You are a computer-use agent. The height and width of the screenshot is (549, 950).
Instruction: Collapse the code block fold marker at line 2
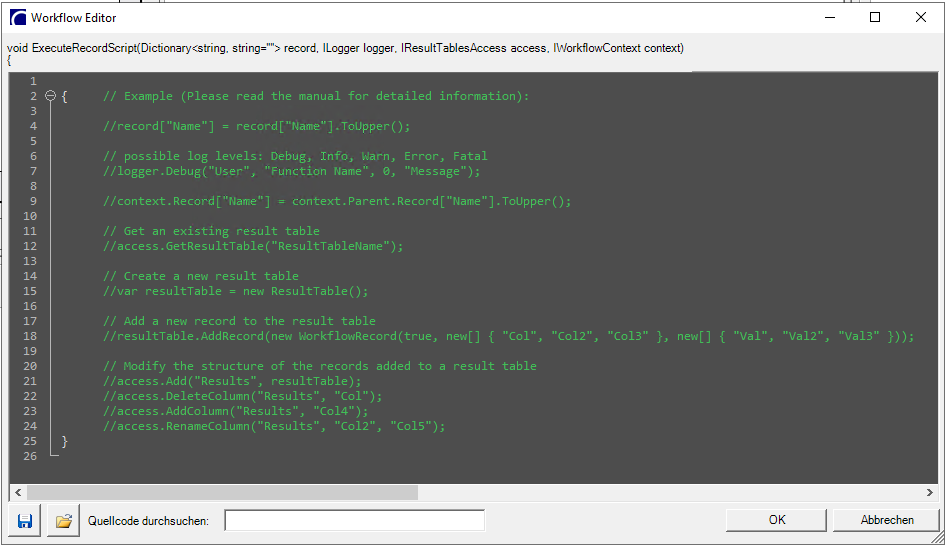coord(51,96)
